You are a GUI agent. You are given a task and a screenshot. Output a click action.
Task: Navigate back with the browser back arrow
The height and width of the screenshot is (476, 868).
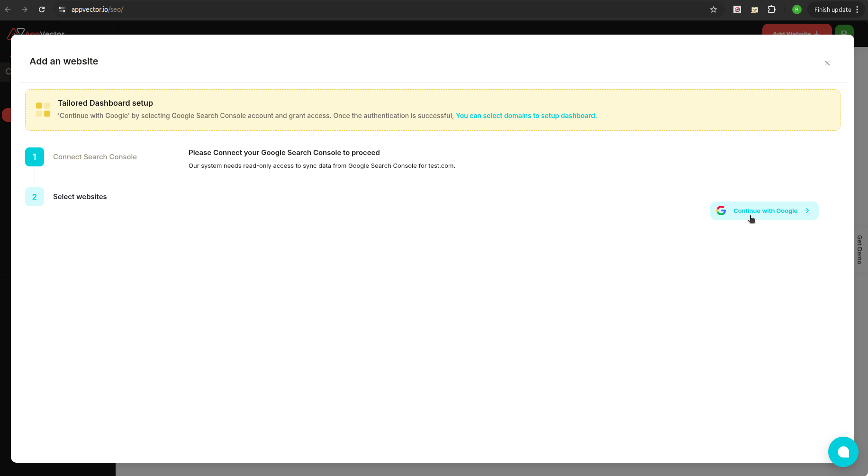(8, 9)
